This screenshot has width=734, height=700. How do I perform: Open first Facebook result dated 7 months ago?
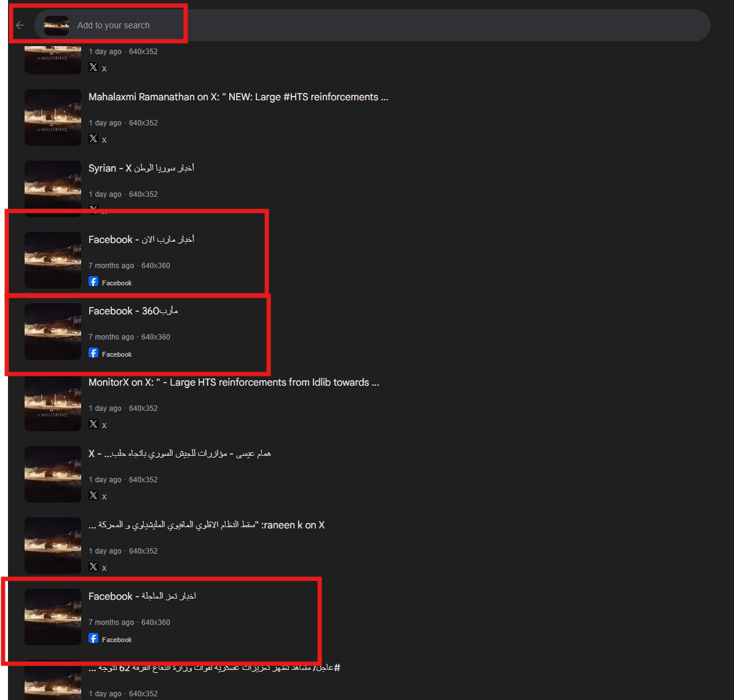click(141, 239)
